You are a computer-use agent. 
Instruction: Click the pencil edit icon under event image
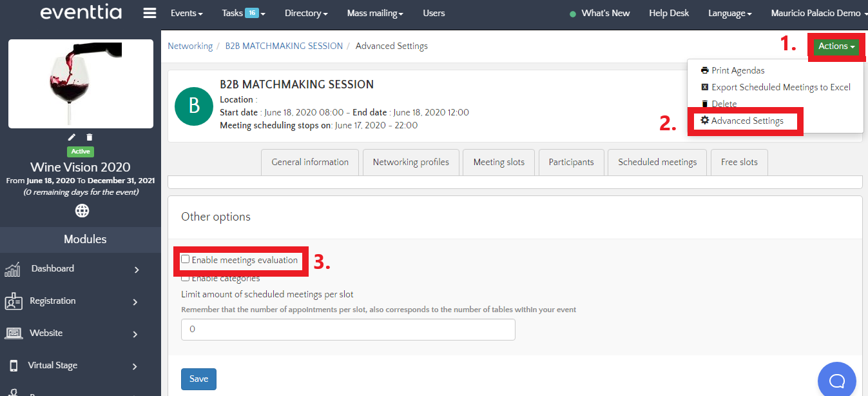[72, 137]
